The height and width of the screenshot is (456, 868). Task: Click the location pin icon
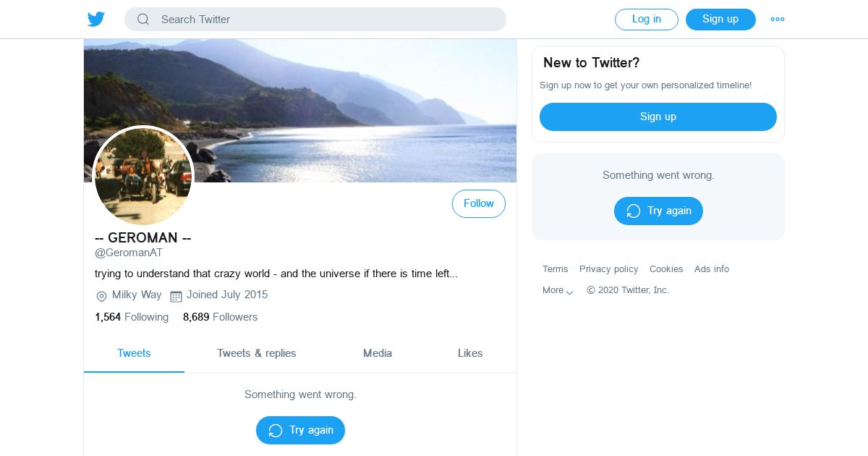101,296
